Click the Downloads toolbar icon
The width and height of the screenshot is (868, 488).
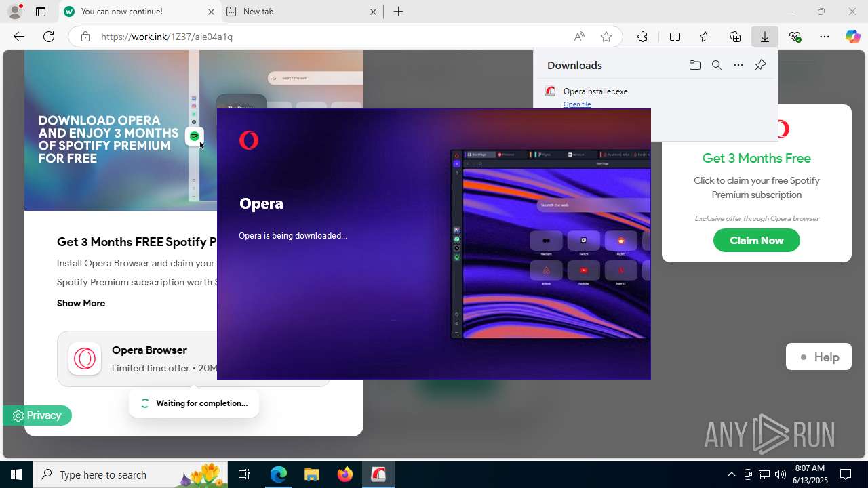[x=765, y=37]
